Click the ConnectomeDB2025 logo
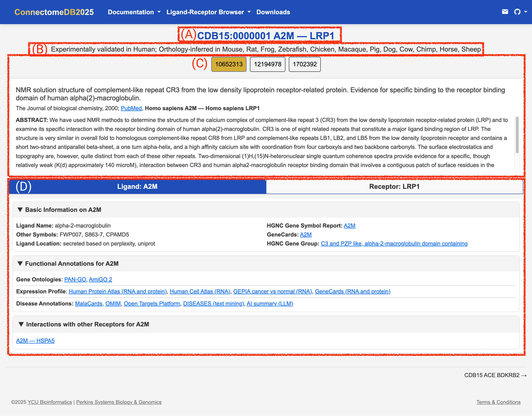The image size is (532, 416). pos(54,12)
